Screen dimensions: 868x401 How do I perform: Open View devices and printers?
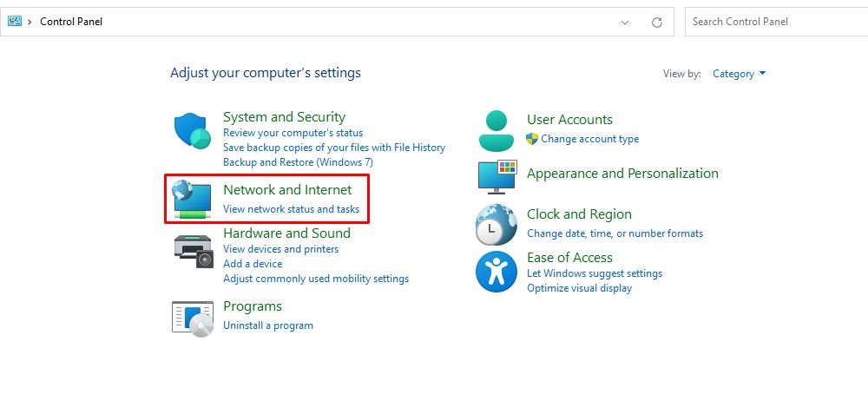point(280,249)
